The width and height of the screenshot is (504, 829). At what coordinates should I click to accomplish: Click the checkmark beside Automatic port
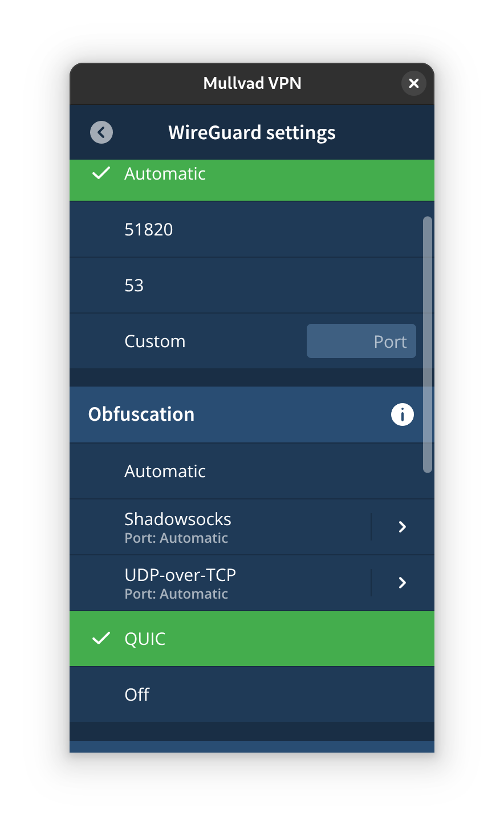(101, 174)
